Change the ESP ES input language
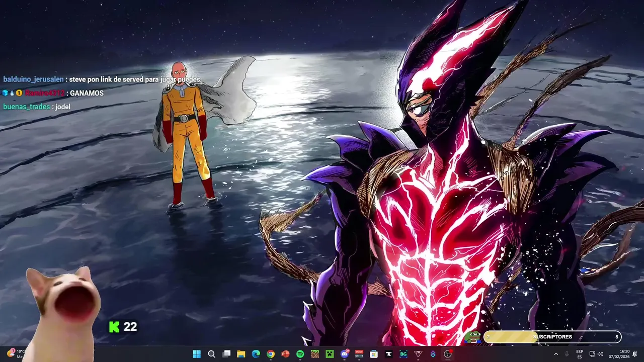644x362 pixels. 580,354
